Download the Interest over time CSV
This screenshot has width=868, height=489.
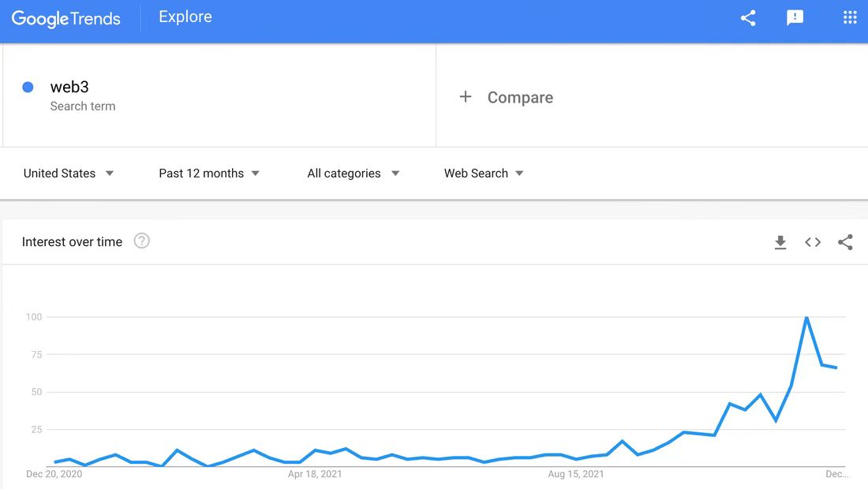click(x=780, y=243)
